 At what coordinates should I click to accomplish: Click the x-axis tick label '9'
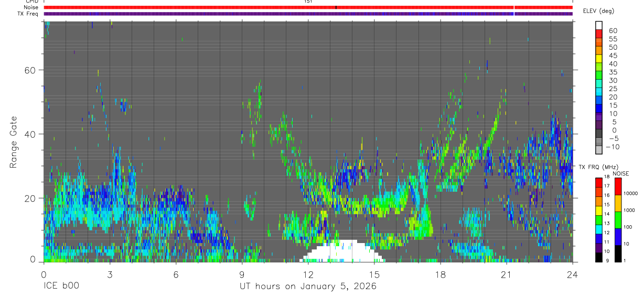(242, 274)
